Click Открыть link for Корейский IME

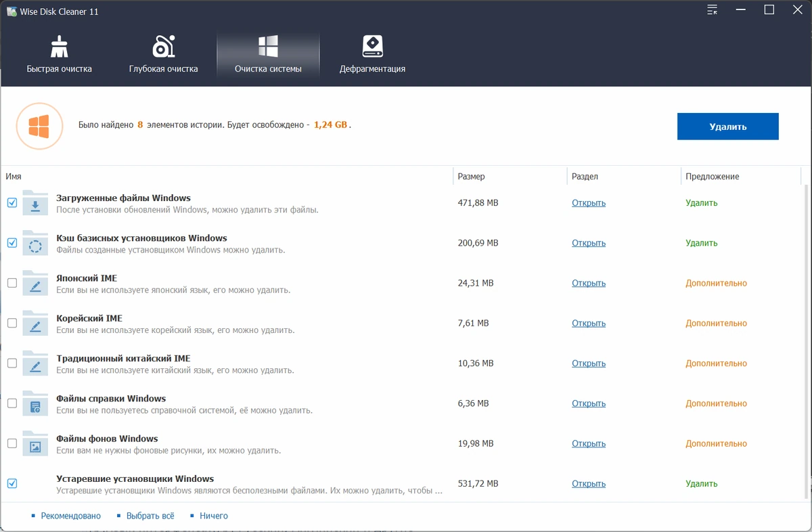589,323
